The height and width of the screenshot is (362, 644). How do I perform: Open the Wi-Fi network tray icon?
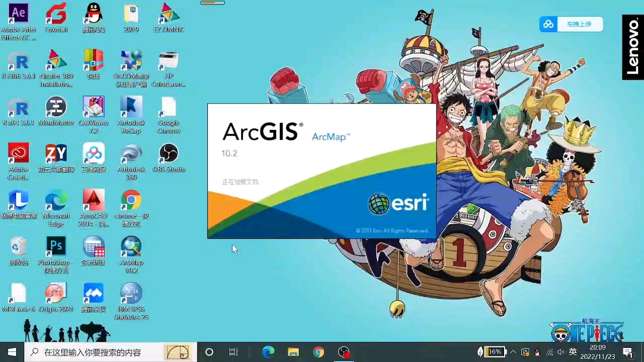[549, 352]
